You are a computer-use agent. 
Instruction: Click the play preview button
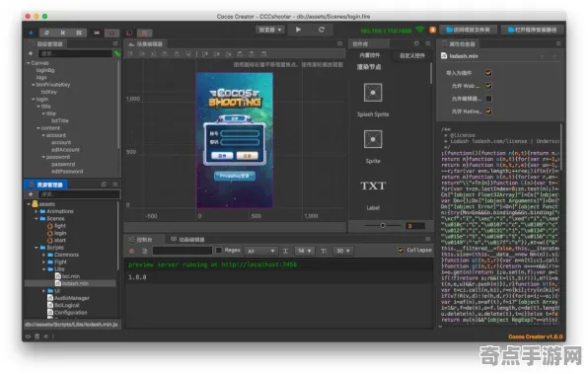coord(298,30)
